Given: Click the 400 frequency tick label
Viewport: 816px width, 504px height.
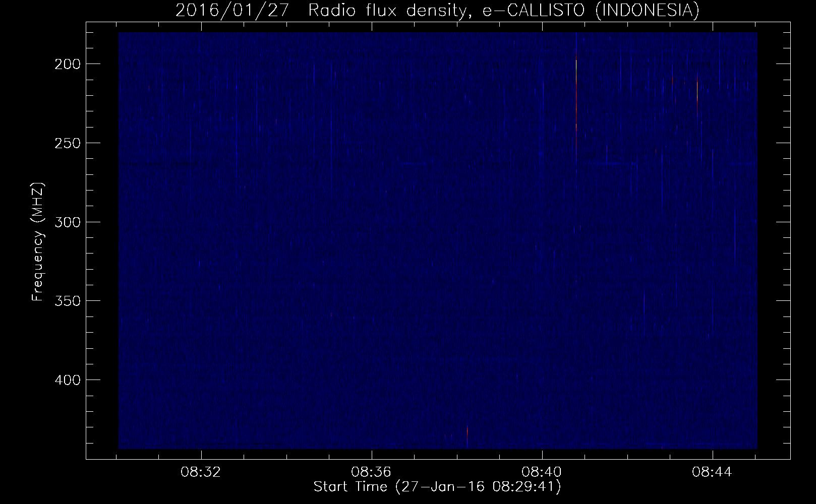Looking at the screenshot, I should (68, 380).
